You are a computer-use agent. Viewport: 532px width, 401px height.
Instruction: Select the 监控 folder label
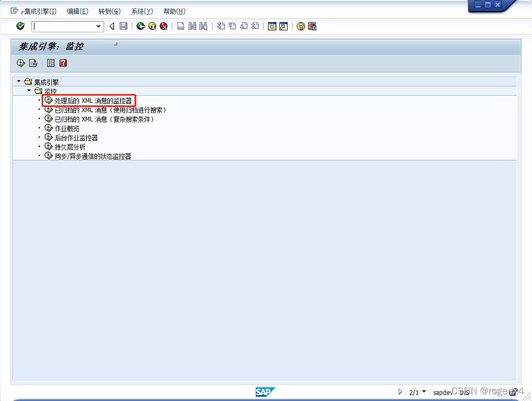(x=50, y=92)
